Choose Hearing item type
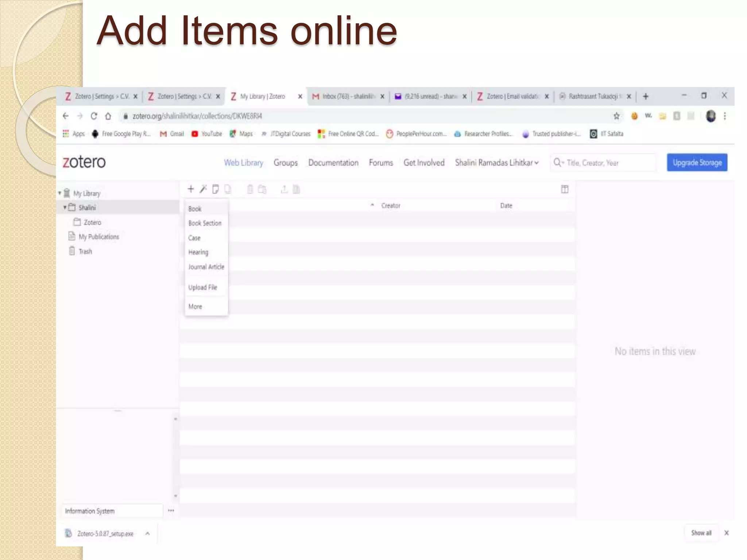Screen dimensions: 747x560 (x=206, y=252)
